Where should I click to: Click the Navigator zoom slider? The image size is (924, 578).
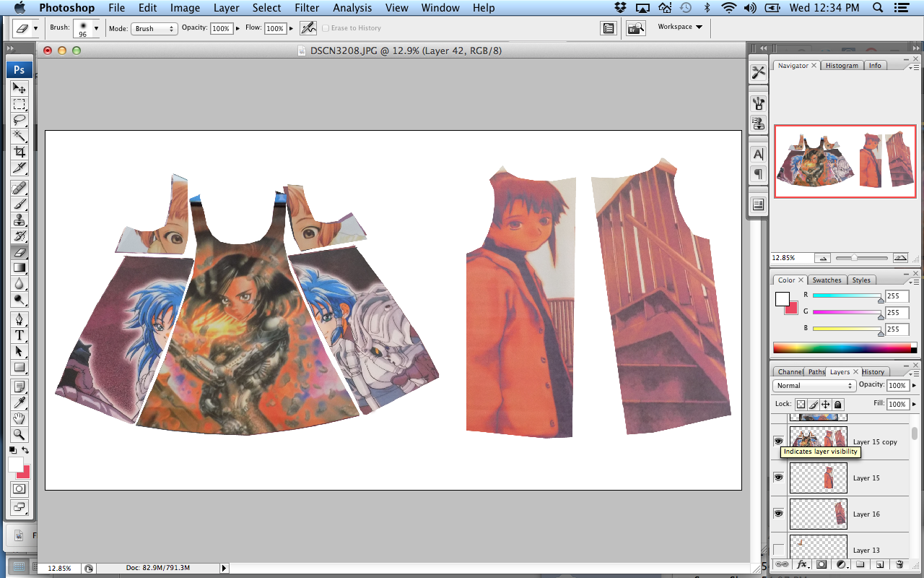[x=861, y=258]
